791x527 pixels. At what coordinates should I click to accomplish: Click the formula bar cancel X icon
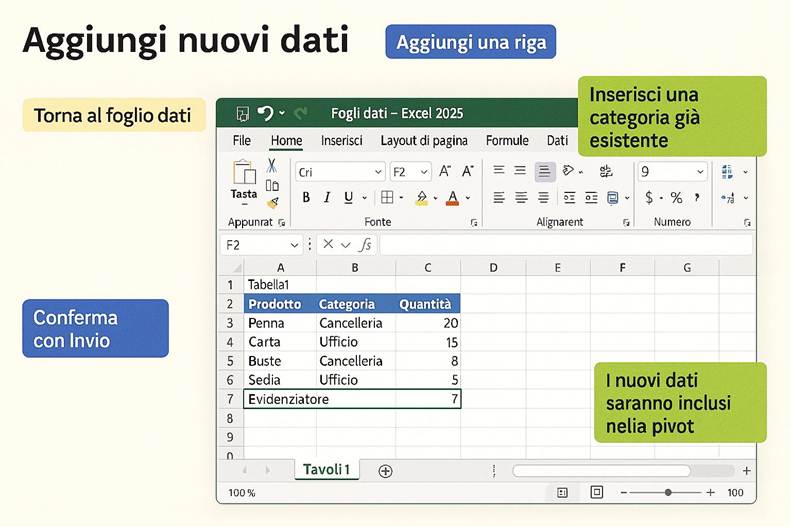pyautogui.click(x=328, y=245)
